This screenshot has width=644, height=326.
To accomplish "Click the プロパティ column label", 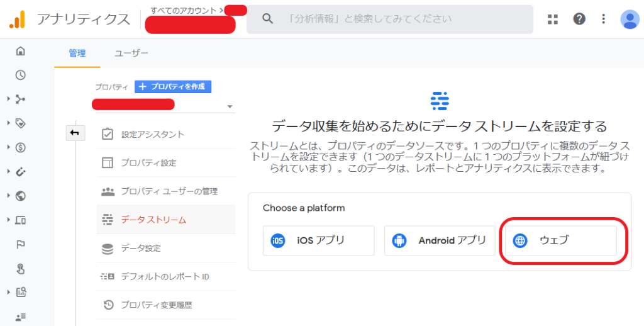I will (112, 87).
